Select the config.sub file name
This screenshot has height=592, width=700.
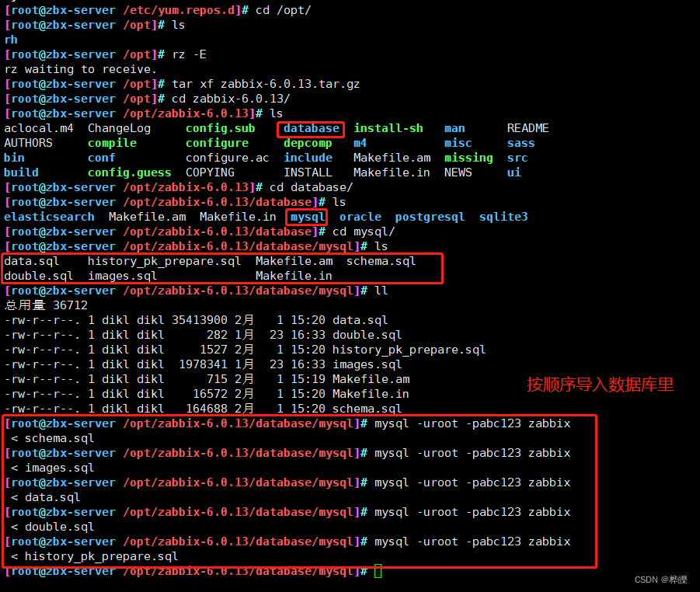(x=220, y=129)
